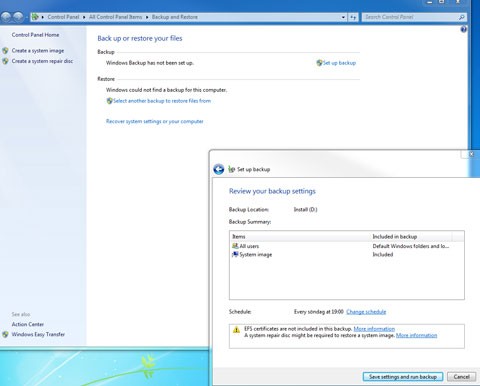Select the System image row in Backup Summary
Screen dimensions: 480x386
[x=347, y=254]
